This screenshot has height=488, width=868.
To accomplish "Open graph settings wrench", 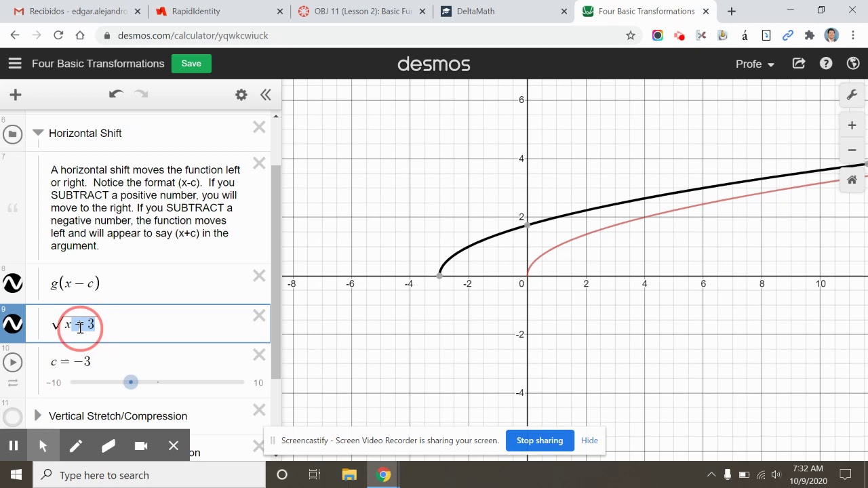I will click(852, 95).
